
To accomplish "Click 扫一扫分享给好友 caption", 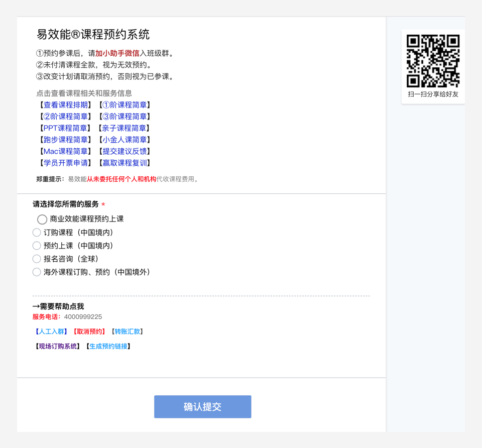I will click(x=433, y=94).
